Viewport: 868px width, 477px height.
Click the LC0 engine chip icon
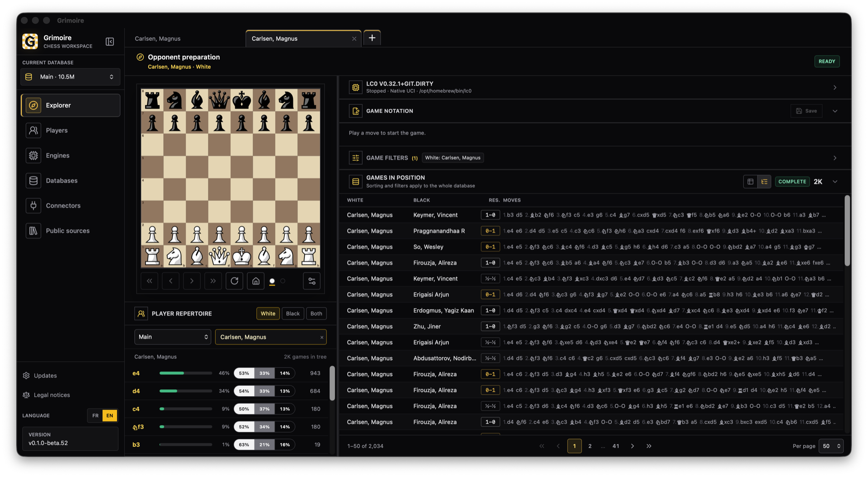[x=356, y=87]
